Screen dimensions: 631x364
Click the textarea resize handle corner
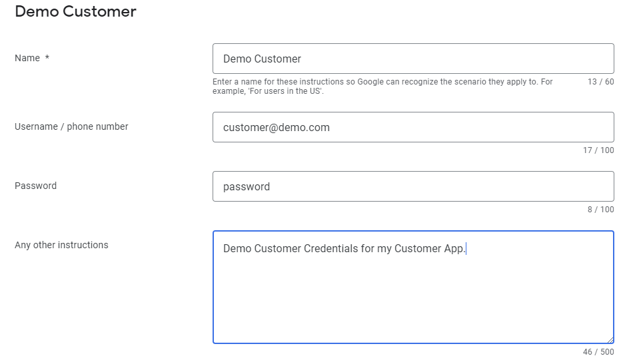click(x=610, y=340)
